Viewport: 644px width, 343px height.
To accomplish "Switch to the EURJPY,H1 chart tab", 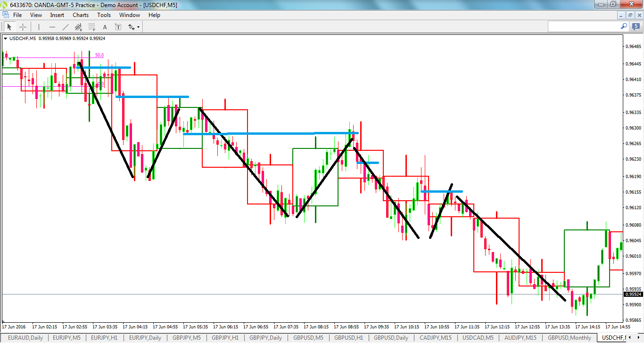I will [102, 338].
